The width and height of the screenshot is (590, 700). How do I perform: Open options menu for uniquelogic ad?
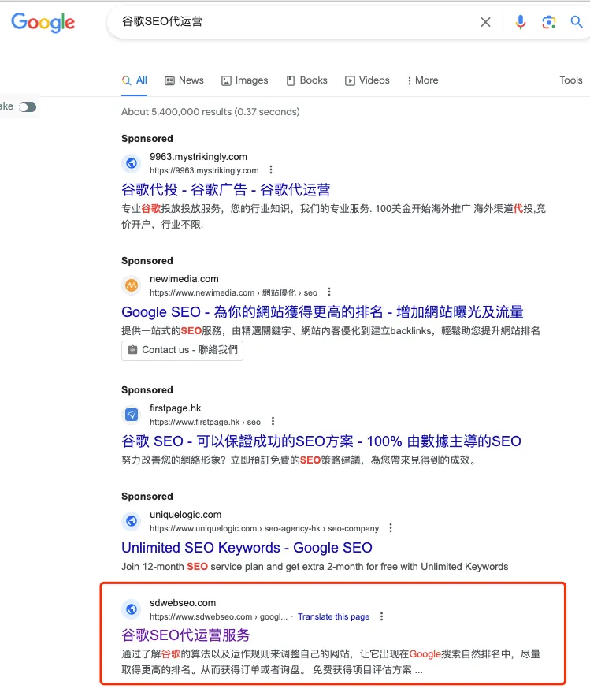[x=391, y=528]
